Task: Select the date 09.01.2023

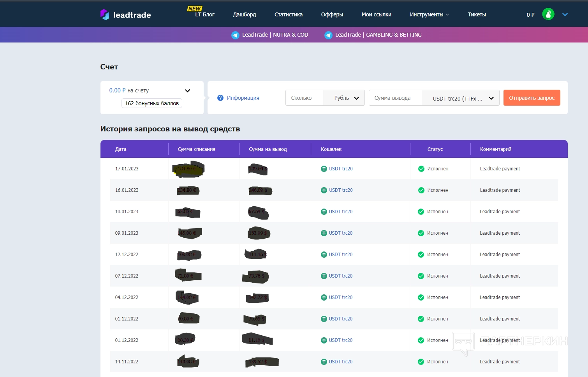Action: (x=127, y=233)
